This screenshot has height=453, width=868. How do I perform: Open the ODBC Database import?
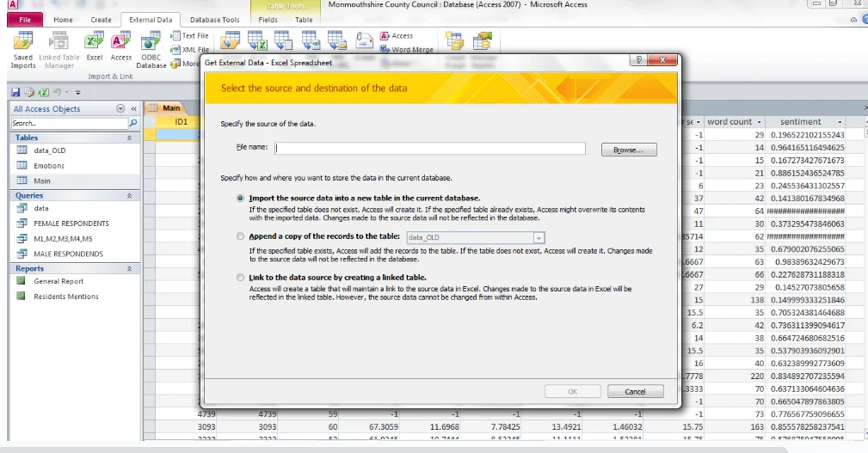click(151, 50)
